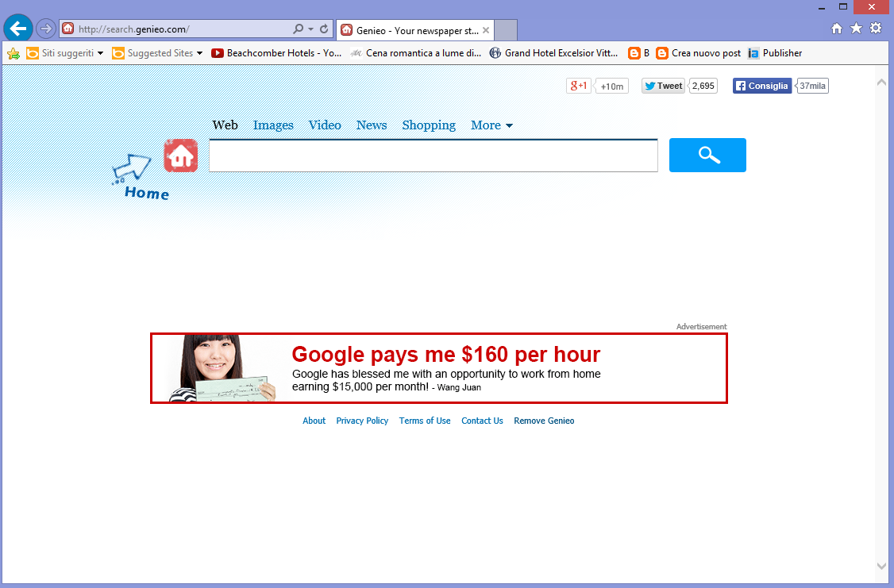Maximize the browser window
Image resolution: width=894 pixels, height=588 pixels.
tap(843, 7)
